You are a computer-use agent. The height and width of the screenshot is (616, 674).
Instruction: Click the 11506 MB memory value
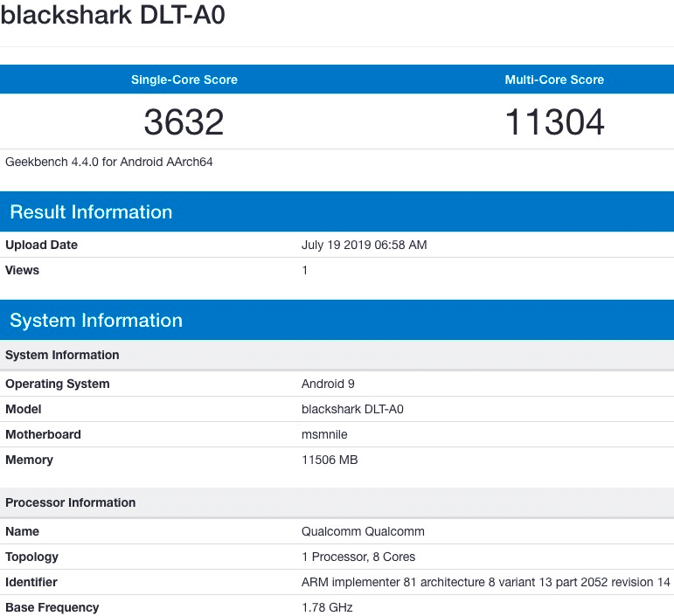(330, 460)
